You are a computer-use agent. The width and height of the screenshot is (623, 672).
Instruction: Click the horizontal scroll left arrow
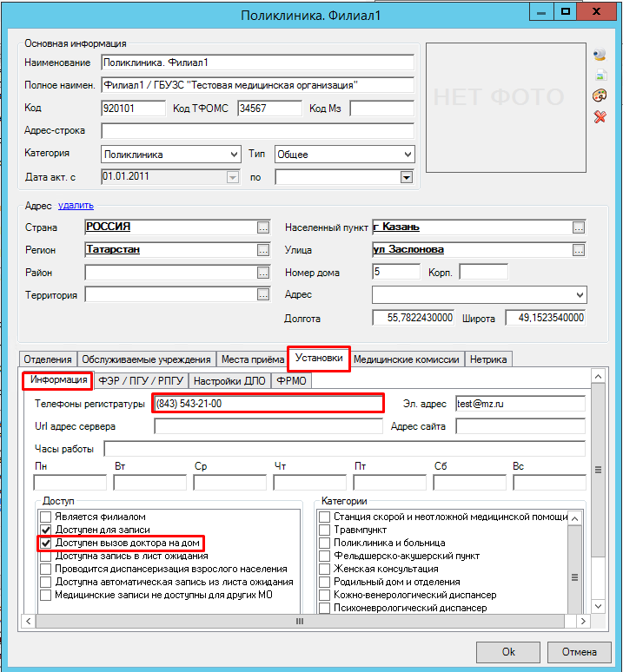(x=29, y=621)
